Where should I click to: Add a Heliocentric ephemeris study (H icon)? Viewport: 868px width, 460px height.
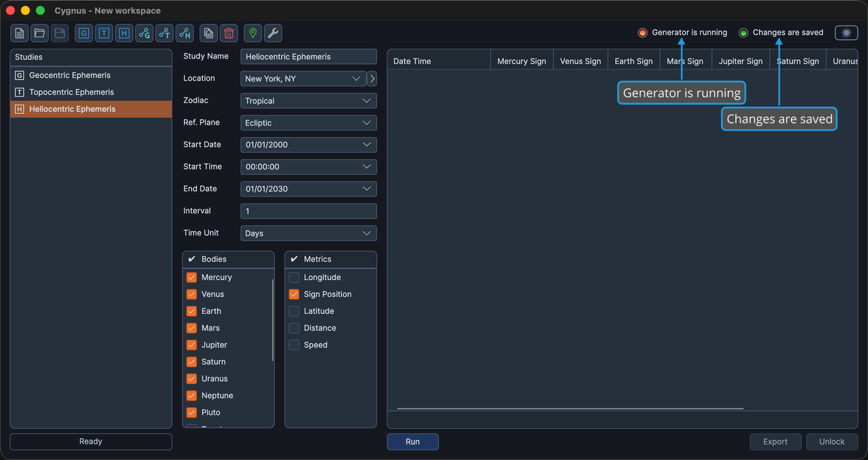pyautogui.click(x=124, y=33)
